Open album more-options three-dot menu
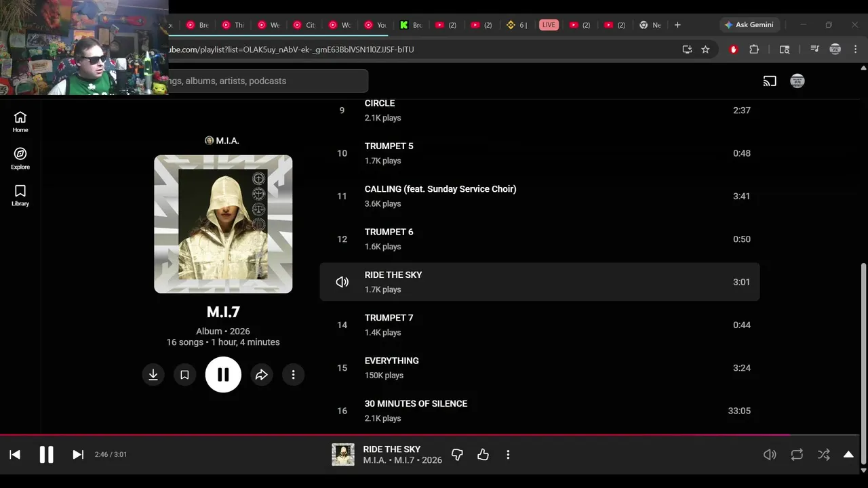 click(x=293, y=375)
